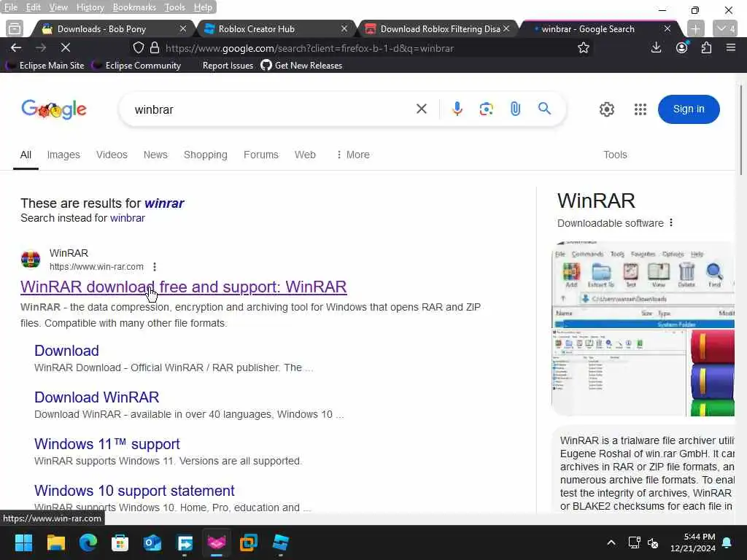Stop loading the page

65,47
